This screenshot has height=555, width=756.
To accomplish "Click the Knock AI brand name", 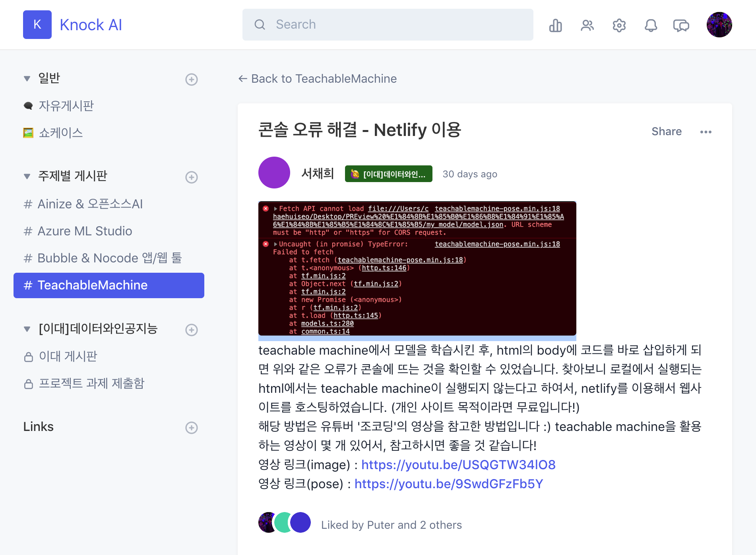I will 91,25.
